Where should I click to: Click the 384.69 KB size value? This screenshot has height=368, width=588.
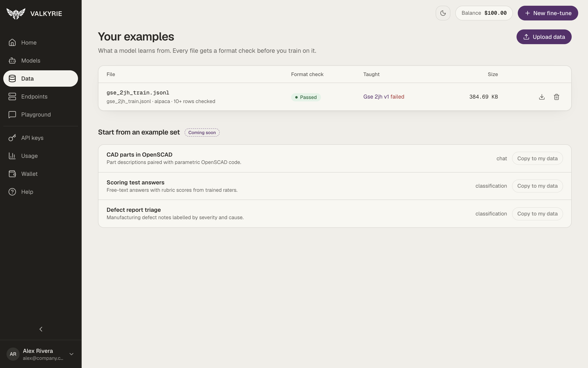[483, 97]
